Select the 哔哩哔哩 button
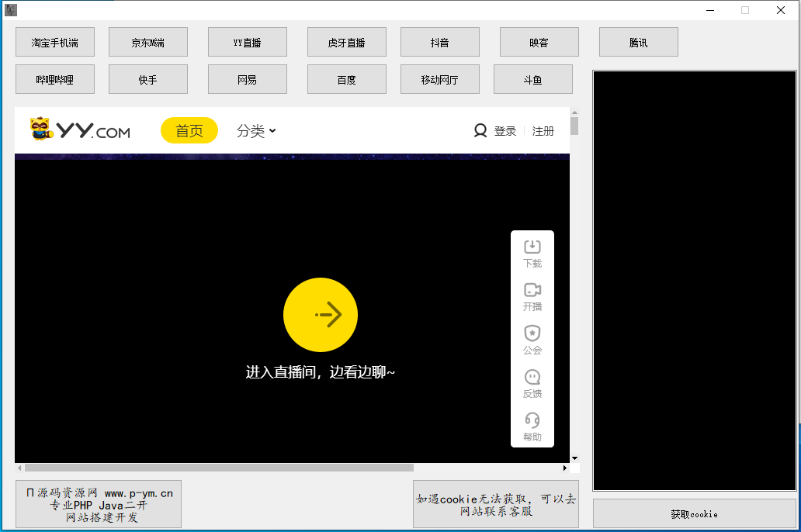Screen dimensions: 801x532 point(55,79)
